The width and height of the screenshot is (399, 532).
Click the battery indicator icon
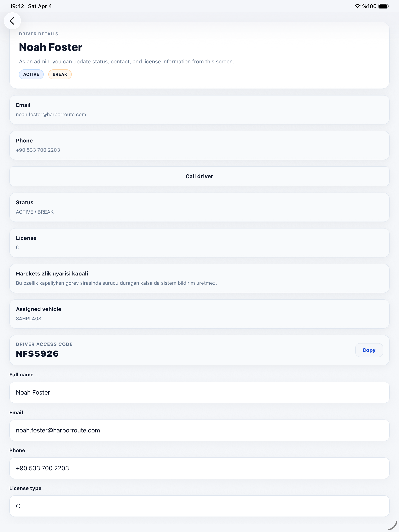tap(384, 6)
